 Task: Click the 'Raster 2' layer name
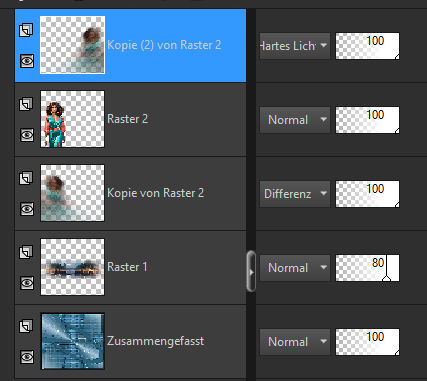(x=127, y=119)
